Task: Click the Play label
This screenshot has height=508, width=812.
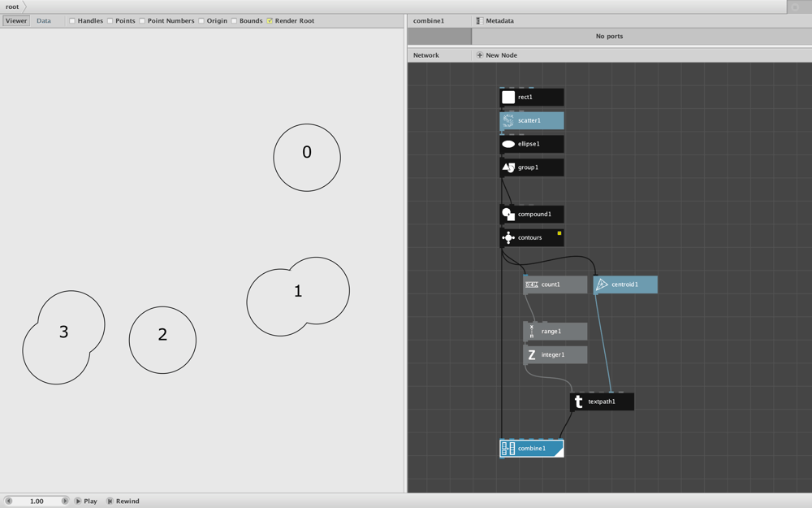Action: click(x=90, y=501)
